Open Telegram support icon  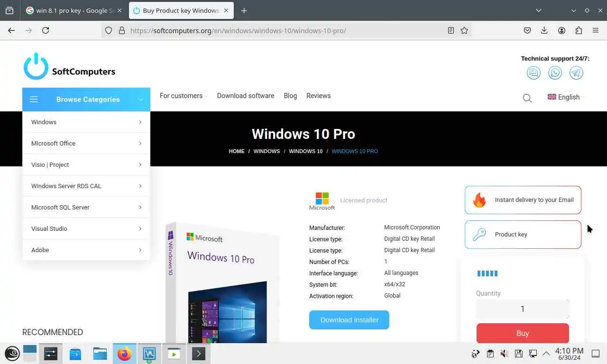coord(576,73)
